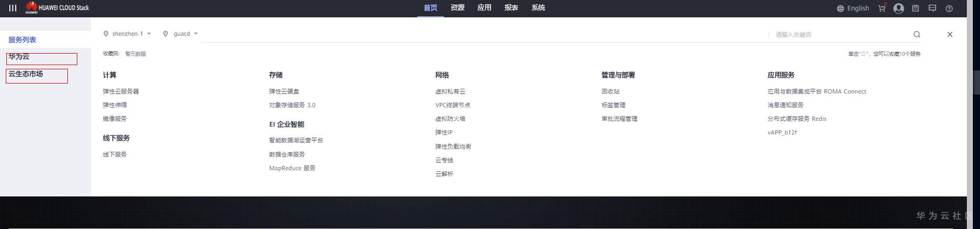Image resolution: width=980 pixels, height=229 pixels.
Task: Open 审批流程管理 link
Action: 620,119
